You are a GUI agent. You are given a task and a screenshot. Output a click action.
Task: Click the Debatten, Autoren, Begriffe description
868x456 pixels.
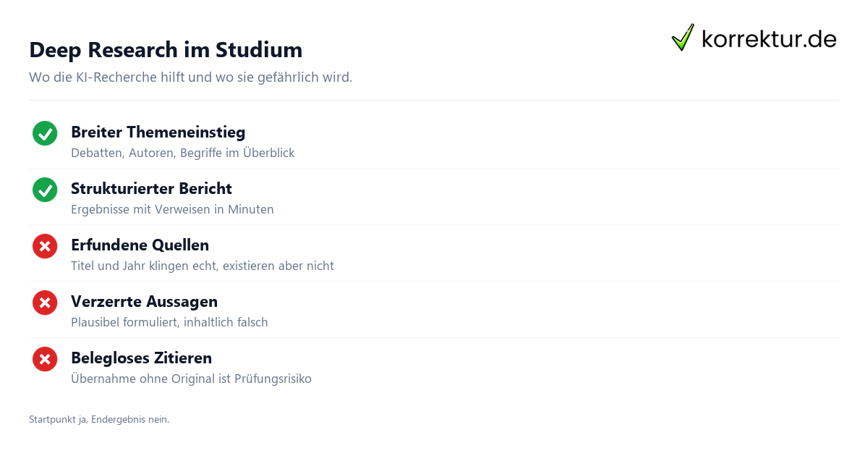click(182, 153)
